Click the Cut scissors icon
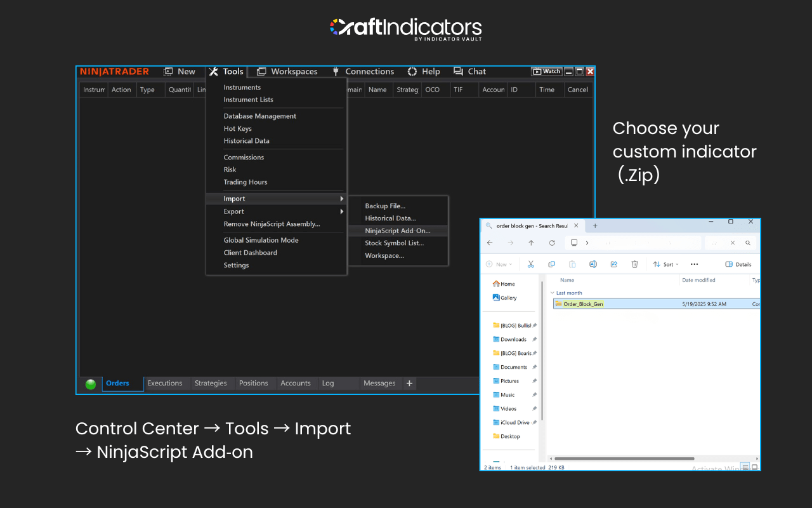Image resolution: width=812 pixels, height=508 pixels. pos(531,264)
